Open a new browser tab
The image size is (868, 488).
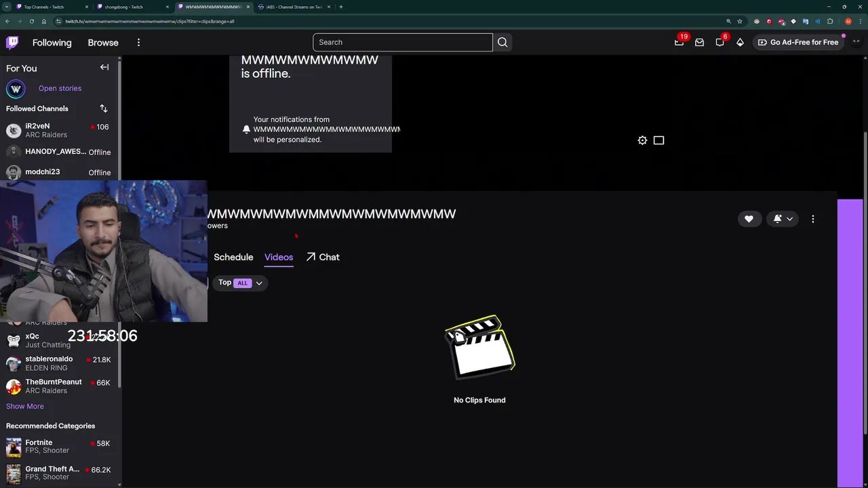[341, 7]
